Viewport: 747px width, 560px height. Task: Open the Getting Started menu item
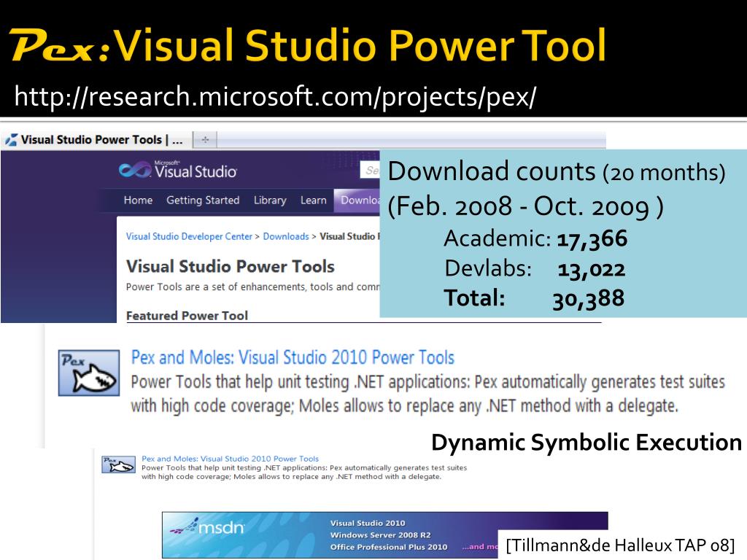click(x=203, y=200)
